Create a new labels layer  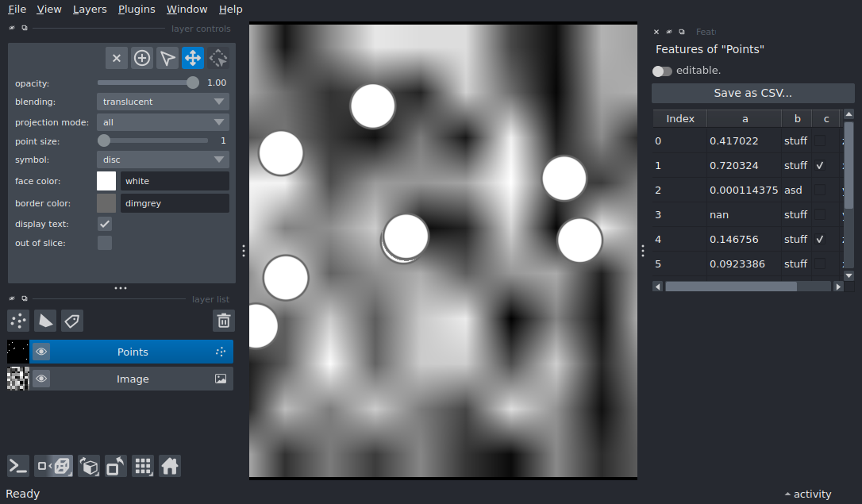[72, 321]
